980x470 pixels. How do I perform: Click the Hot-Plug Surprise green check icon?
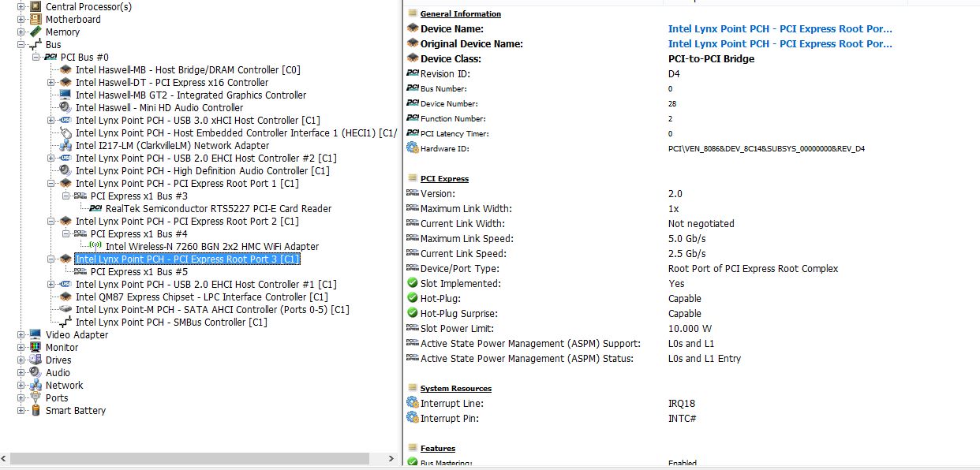(412, 313)
